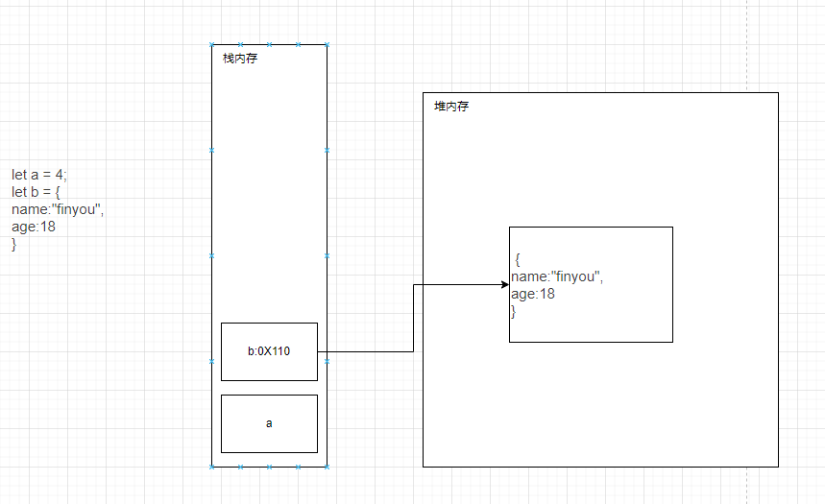Click the arrowhead pointing at the heap object

click(503, 284)
